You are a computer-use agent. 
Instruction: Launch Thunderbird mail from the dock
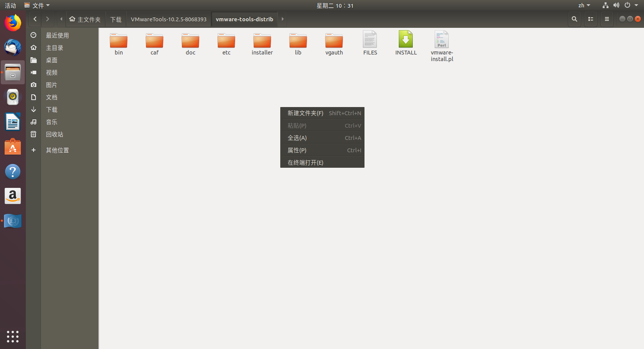point(13,48)
